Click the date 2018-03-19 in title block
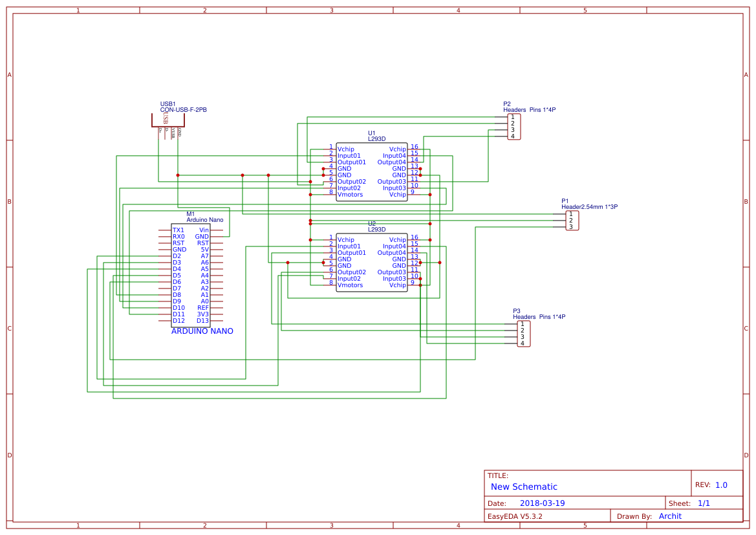The width and height of the screenshot is (756, 535). point(543,502)
